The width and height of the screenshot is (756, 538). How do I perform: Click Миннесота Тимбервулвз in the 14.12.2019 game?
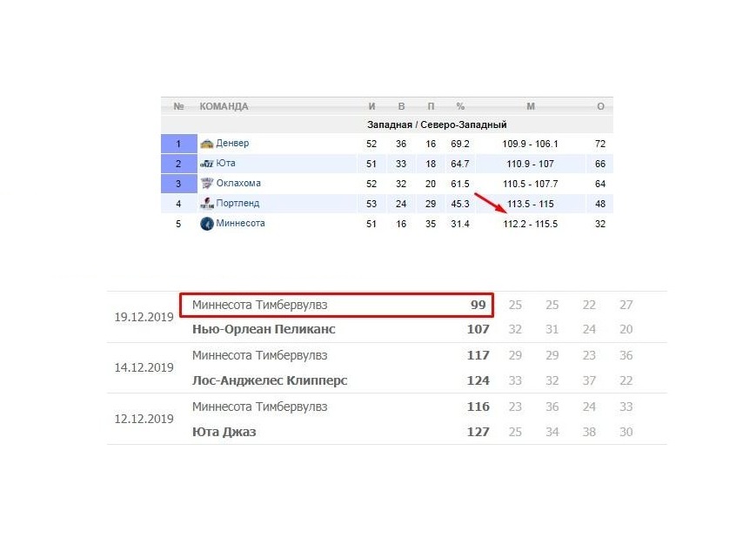click(260, 355)
